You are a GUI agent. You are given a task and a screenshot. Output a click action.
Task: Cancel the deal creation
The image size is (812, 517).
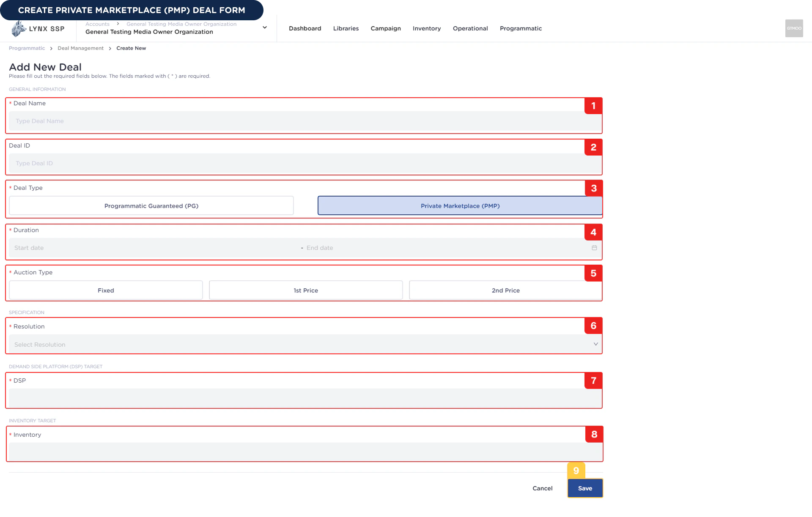coord(543,488)
